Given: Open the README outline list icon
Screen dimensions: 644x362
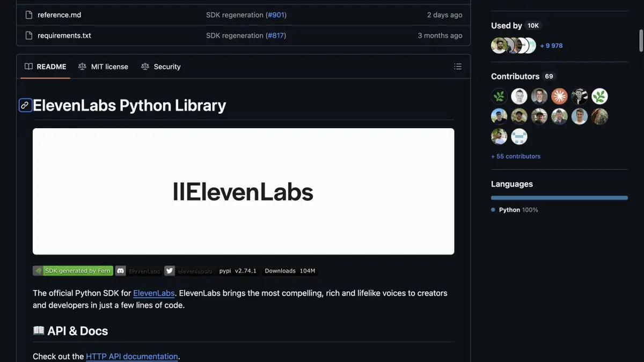Looking at the screenshot, I should click(x=458, y=67).
